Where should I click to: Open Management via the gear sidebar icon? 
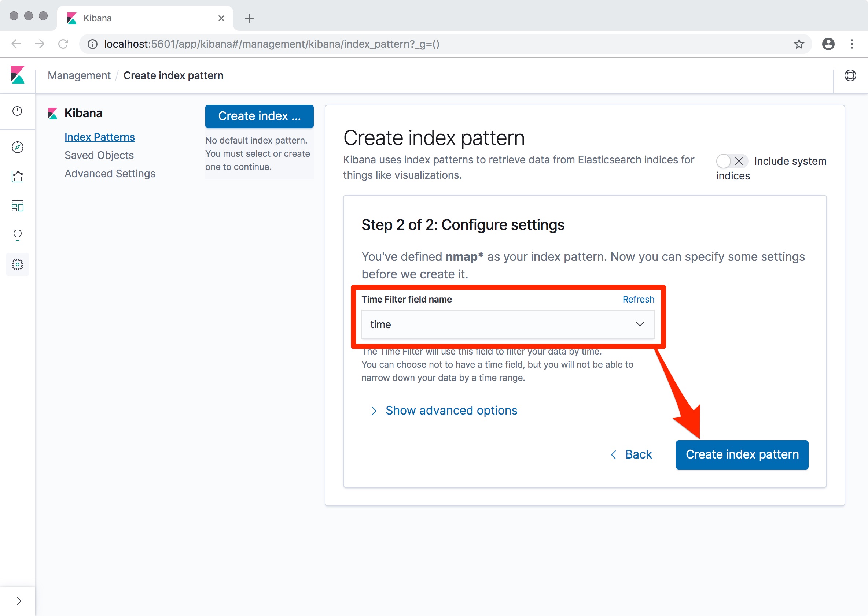click(18, 264)
